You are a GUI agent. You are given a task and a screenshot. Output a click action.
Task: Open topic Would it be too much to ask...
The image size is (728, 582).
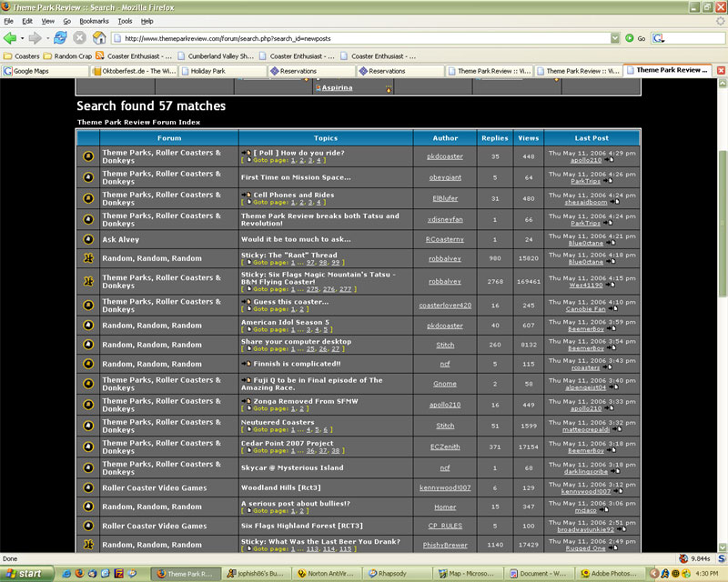coord(296,239)
